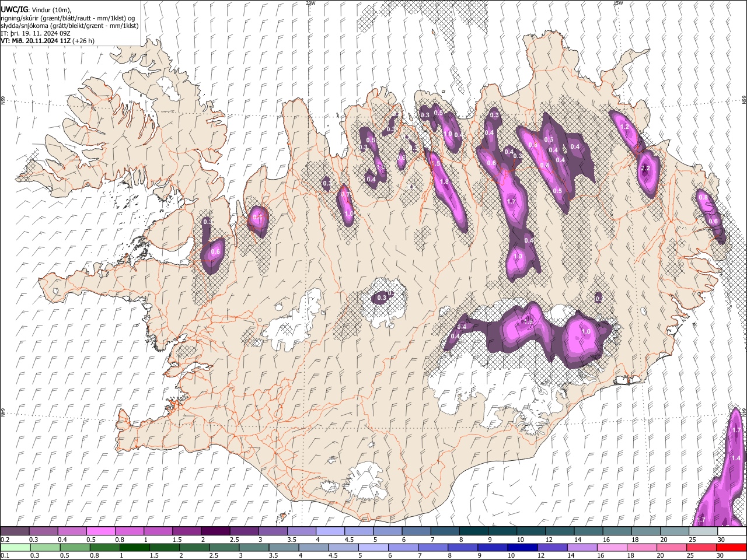Pick the dark purple upper-row swatch at 2
This screenshot has height=560, width=747.
click(x=215, y=531)
